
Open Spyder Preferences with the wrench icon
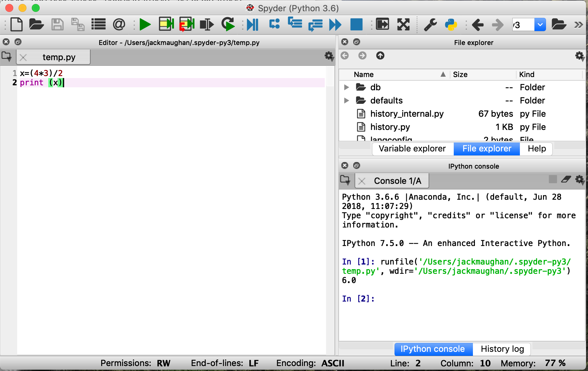tap(430, 24)
